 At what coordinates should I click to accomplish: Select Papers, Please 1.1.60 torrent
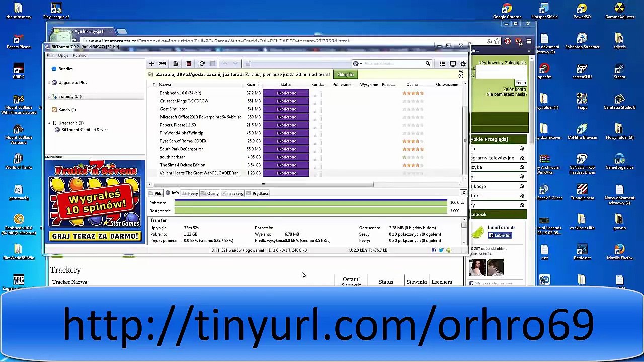(178, 125)
